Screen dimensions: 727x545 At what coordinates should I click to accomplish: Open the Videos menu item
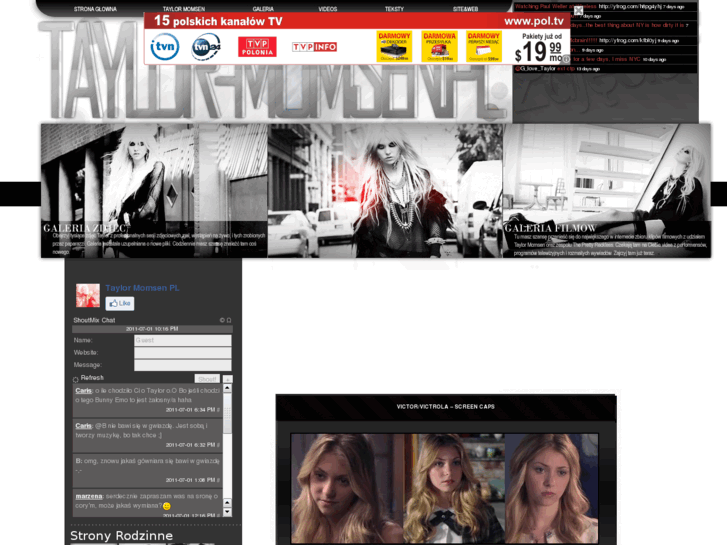328,9
